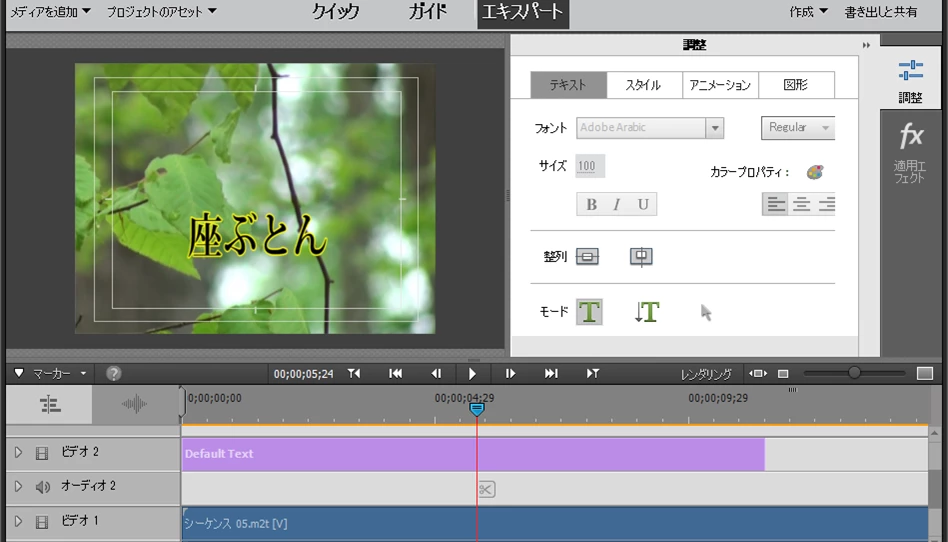This screenshot has width=948, height=542.
Task: Fit timeline to visible width icon
Action: pos(758,374)
